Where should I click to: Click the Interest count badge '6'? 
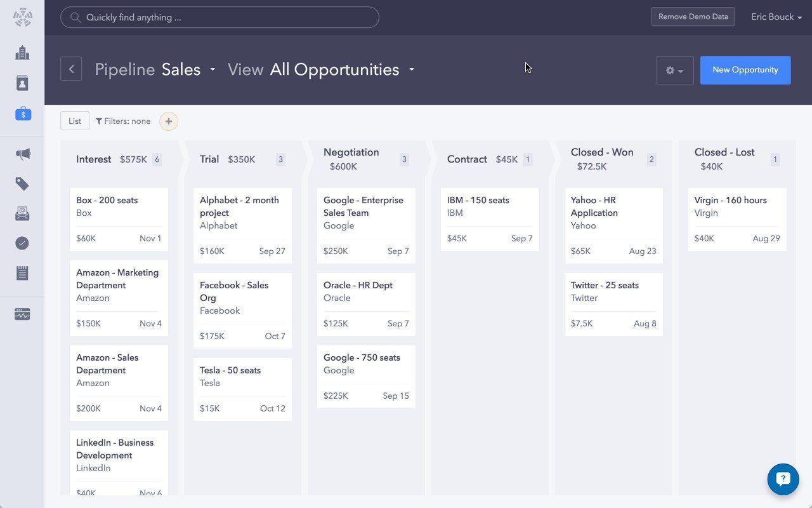(157, 159)
